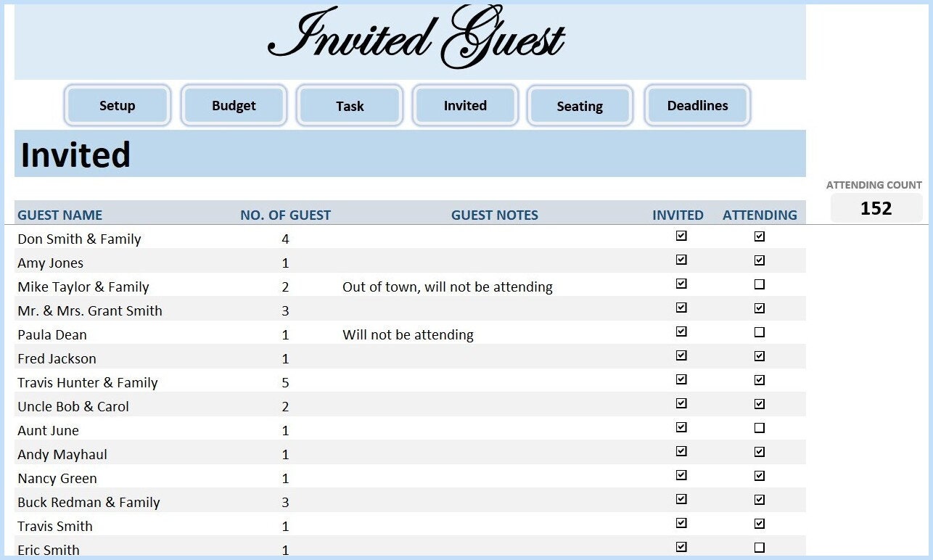Toggle Invited checkbox for Amy Jones
Viewport: 933px width, 560px height.
click(x=681, y=260)
